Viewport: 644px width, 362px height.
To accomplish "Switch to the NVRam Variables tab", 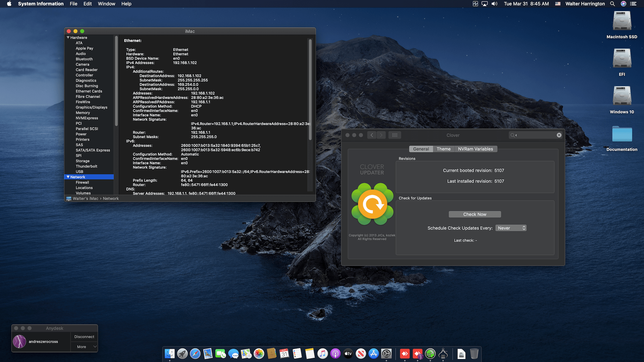I will [x=475, y=149].
